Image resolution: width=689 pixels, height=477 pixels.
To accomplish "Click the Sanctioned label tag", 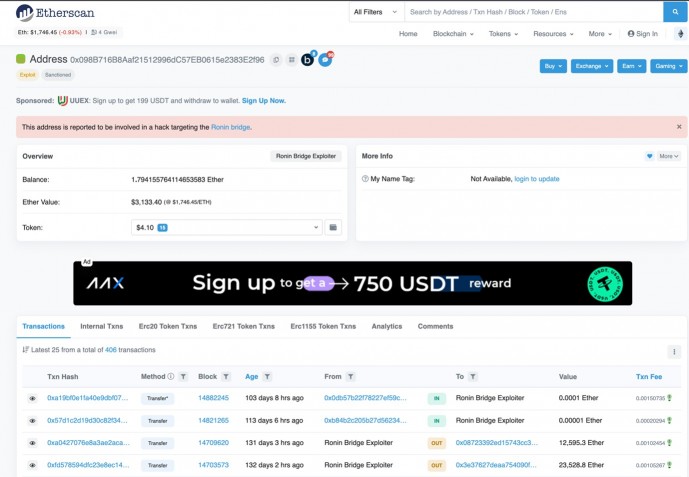I will (x=58, y=75).
